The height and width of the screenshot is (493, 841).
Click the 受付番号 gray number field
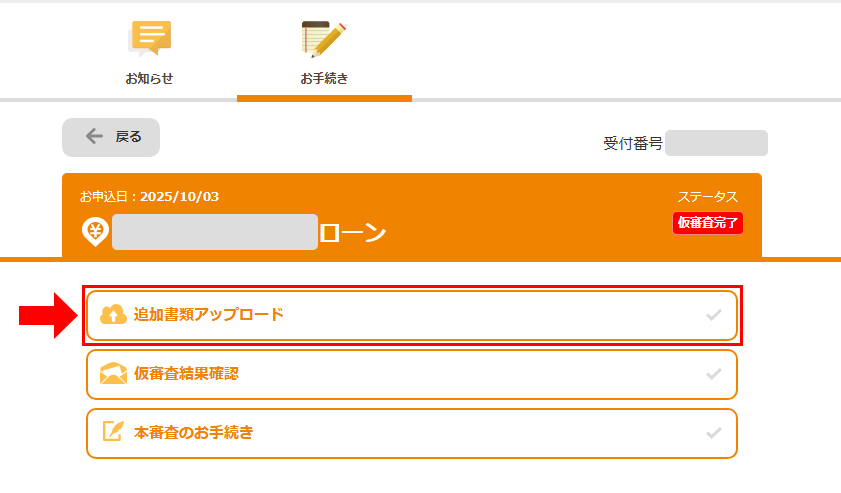(716, 143)
